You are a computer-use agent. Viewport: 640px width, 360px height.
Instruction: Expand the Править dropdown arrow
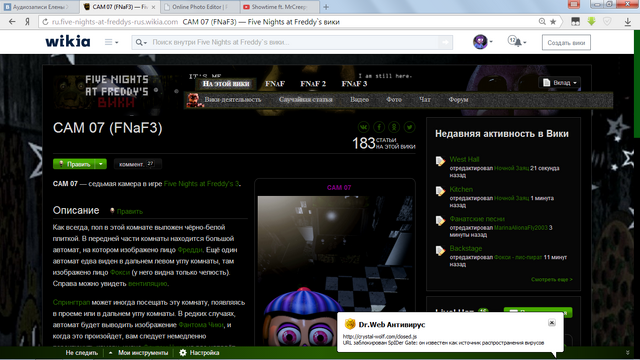tap(100, 164)
